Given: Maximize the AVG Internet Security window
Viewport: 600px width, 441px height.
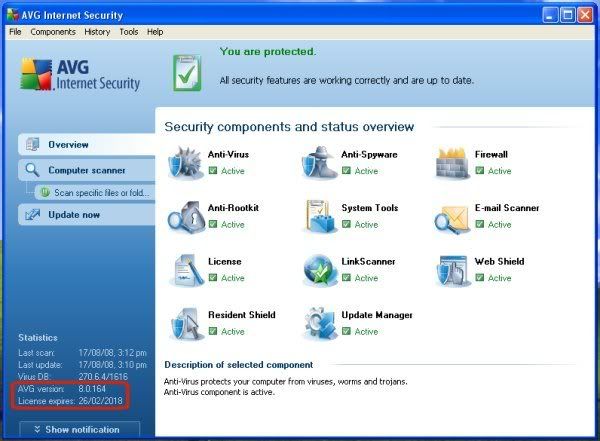Looking at the screenshot, I should [567, 15].
